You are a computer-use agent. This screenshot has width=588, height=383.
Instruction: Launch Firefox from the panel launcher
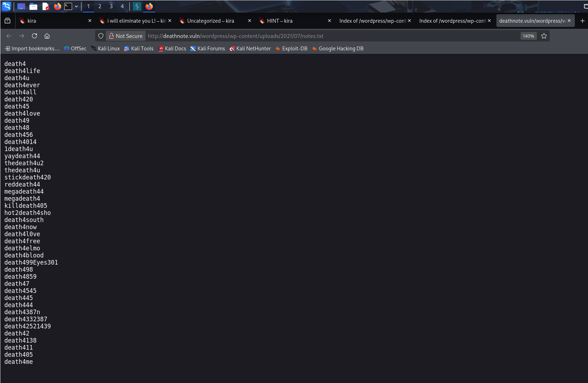pos(57,6)
